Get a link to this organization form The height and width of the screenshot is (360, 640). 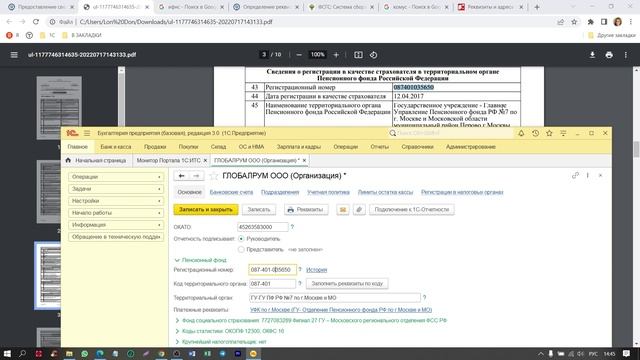coord(575,176)
